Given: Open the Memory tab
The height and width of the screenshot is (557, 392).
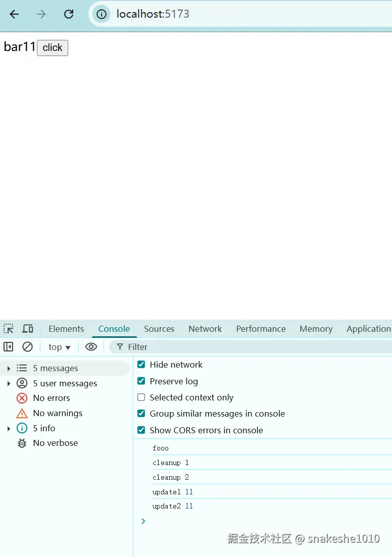Looking at the screenshot, I should tap(316, 329).
